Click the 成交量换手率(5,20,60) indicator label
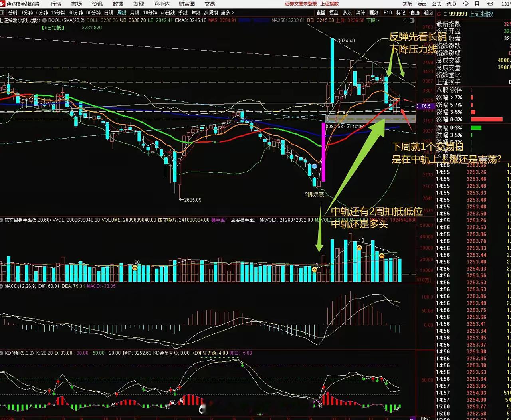The width and height of the screenshot is (511, 420). (28, 220)
